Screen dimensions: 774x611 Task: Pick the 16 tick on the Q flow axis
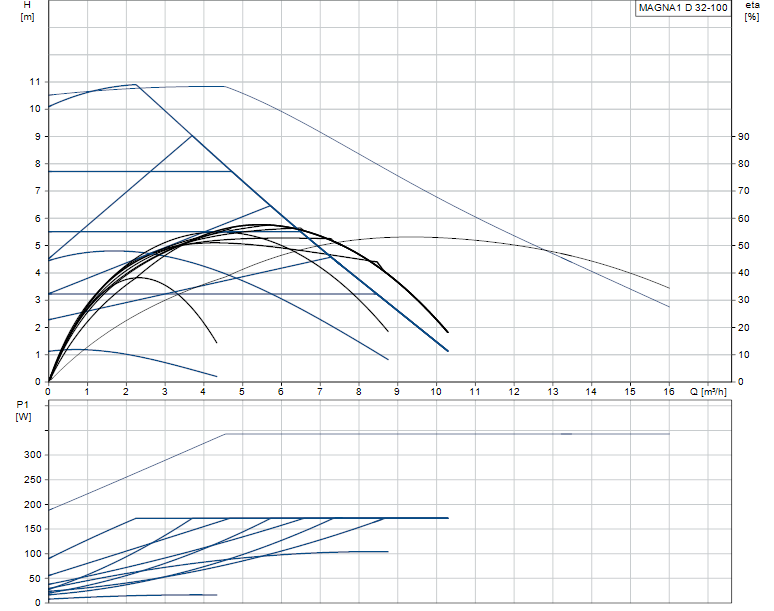[669, 391]
